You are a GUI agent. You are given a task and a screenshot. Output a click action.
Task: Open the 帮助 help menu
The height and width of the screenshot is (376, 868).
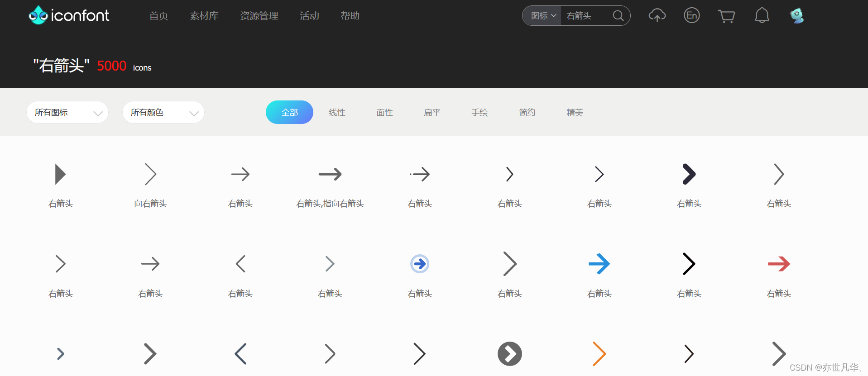[350, 16]
